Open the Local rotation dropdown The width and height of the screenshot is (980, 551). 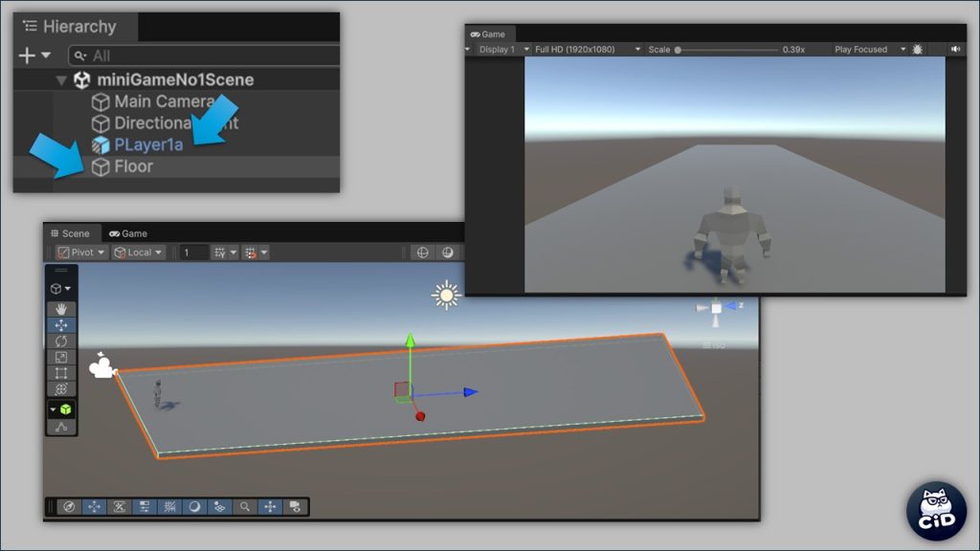click(139, 253)
